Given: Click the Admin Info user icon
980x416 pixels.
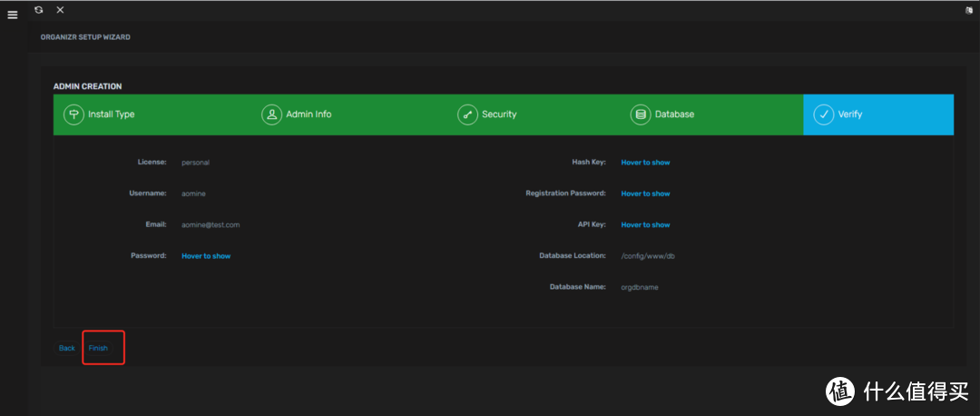Looking at the screenshot, I should coord(271,114).
